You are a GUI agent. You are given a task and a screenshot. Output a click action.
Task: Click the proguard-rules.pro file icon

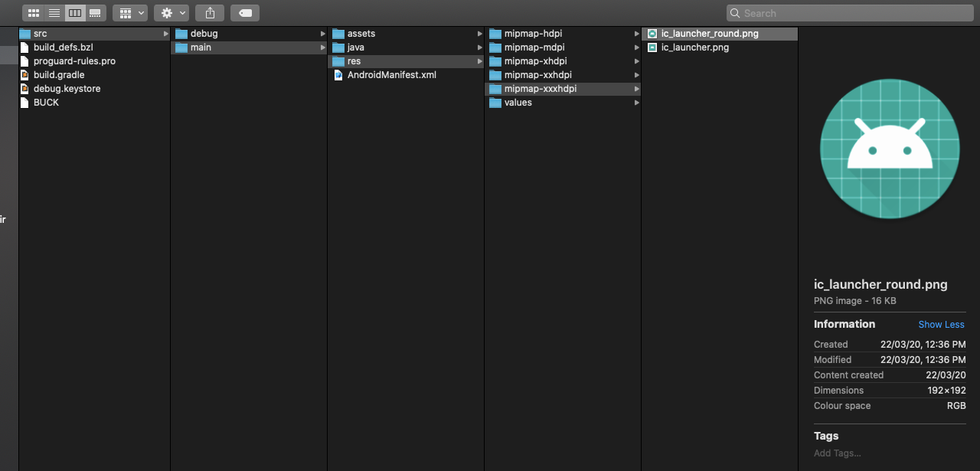pos(24,61)
